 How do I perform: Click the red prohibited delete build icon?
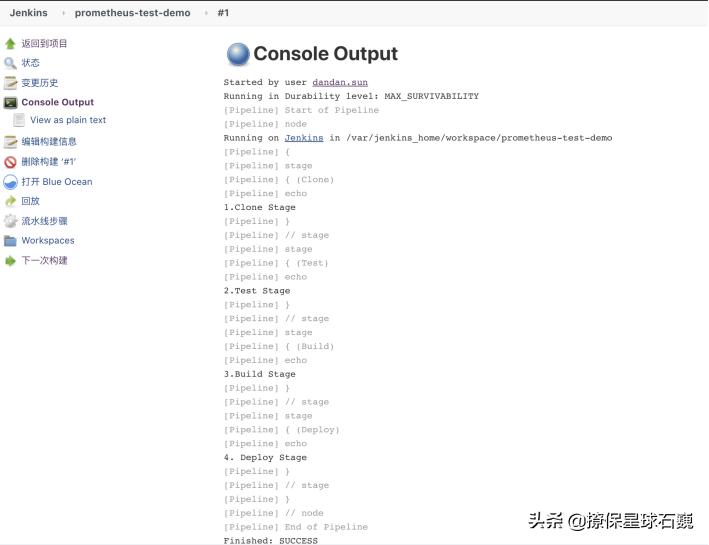pyautogui.click(x=10, y=162)
